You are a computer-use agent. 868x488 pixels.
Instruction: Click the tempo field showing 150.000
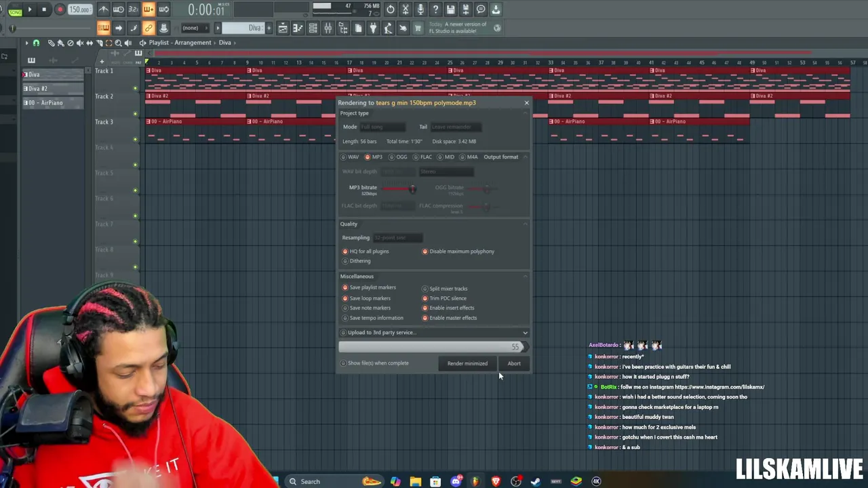pos(79,9)
